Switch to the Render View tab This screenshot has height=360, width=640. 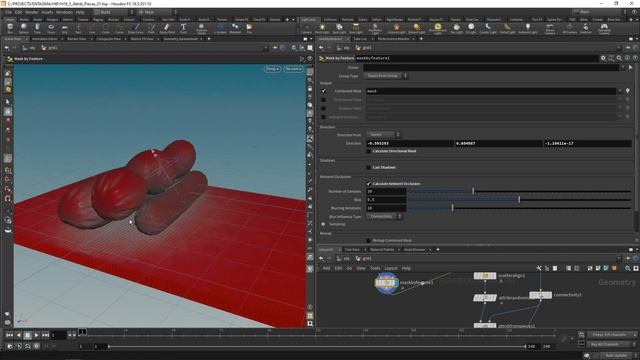76,39
